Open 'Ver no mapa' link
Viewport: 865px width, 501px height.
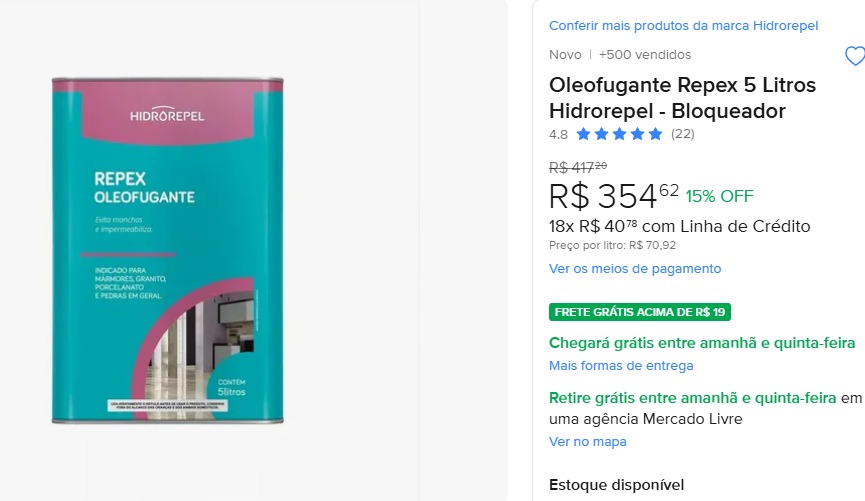click(x=588, y=442)
